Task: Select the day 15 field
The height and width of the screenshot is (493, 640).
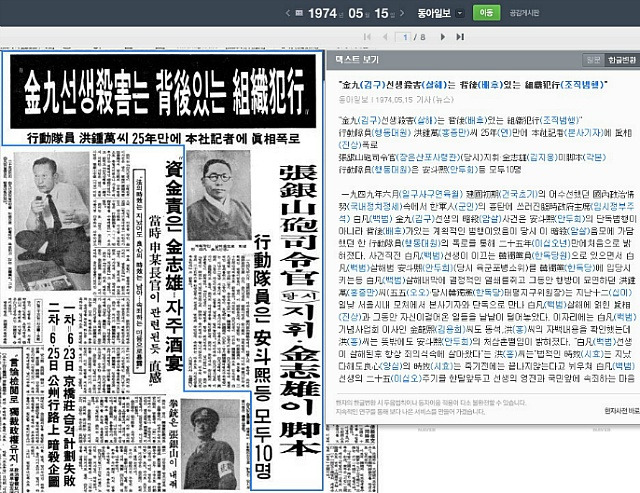Action: (381, 13)
